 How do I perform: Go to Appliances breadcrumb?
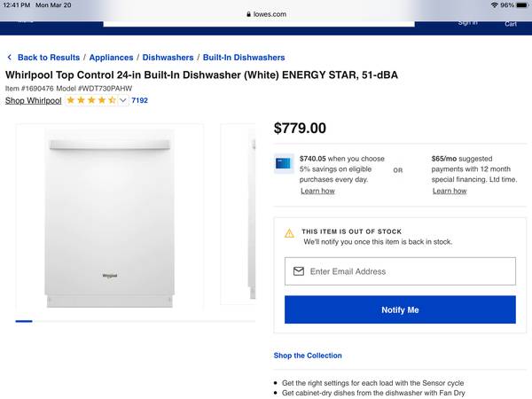pos(111,58)
